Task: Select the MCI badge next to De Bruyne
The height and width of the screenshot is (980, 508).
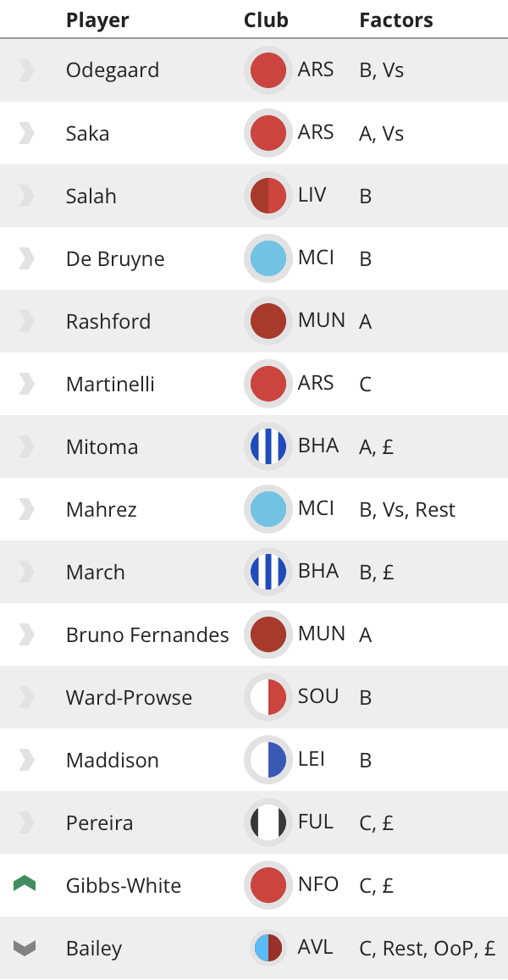Action: tap(268, 257)
